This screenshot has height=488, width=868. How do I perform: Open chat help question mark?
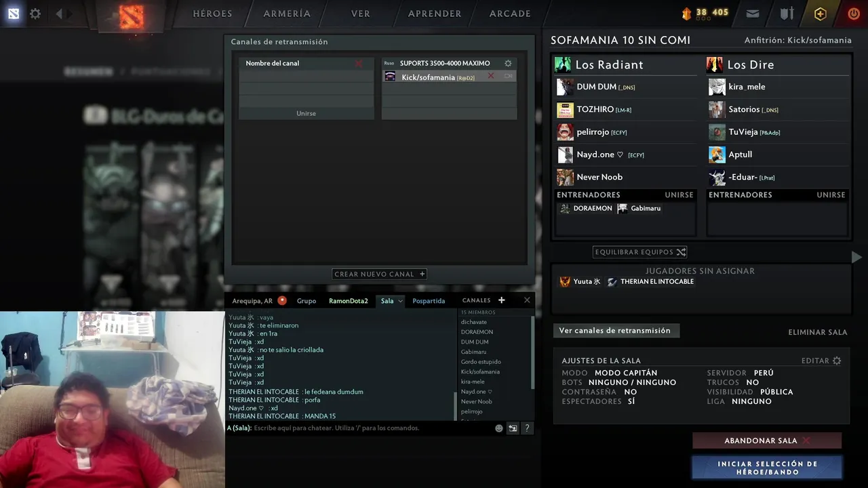527,428
